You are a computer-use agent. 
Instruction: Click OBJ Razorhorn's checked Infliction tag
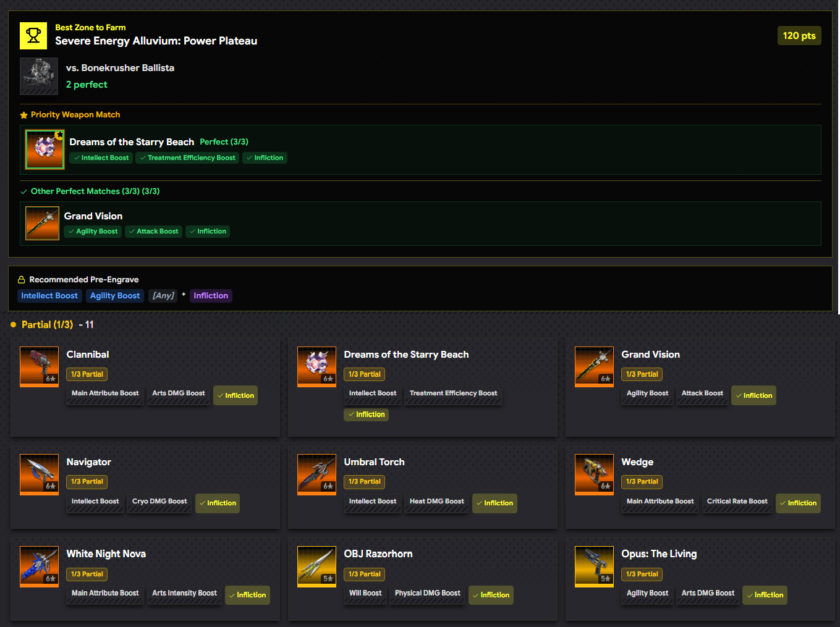pos(491,595)
